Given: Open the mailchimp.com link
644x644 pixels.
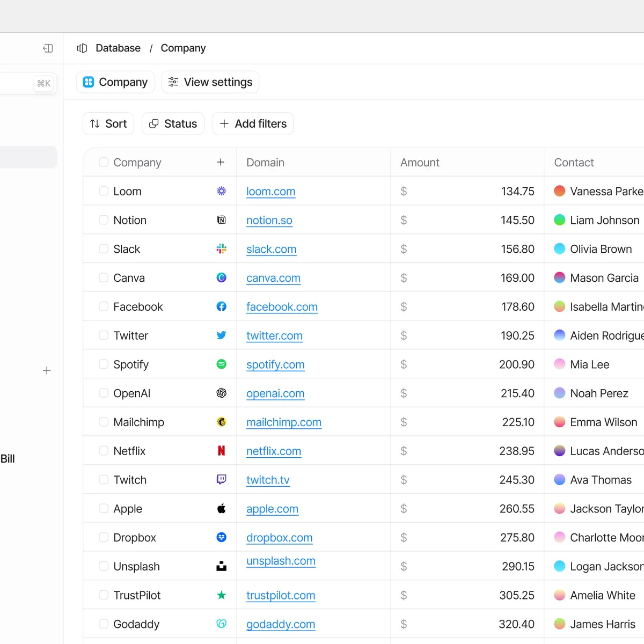Looking at the screenshot, I should coord(284,422).
